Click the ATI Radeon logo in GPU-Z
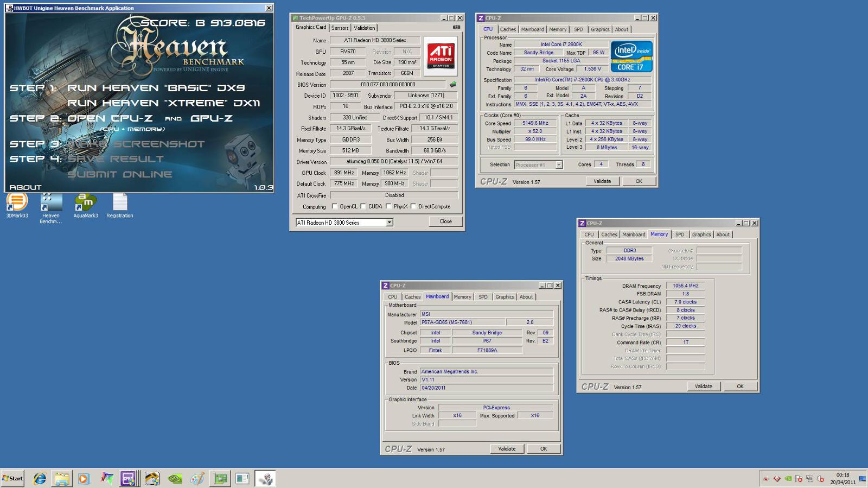The width and height of the screenshot is (868, 488). pos(441,55)
